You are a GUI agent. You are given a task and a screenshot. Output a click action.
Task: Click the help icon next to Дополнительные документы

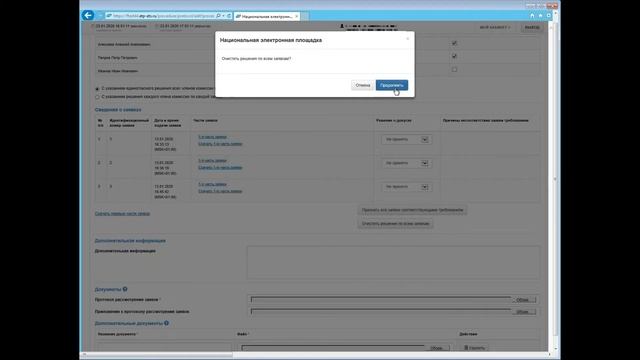pyautogui.click(x=167, y=323)
